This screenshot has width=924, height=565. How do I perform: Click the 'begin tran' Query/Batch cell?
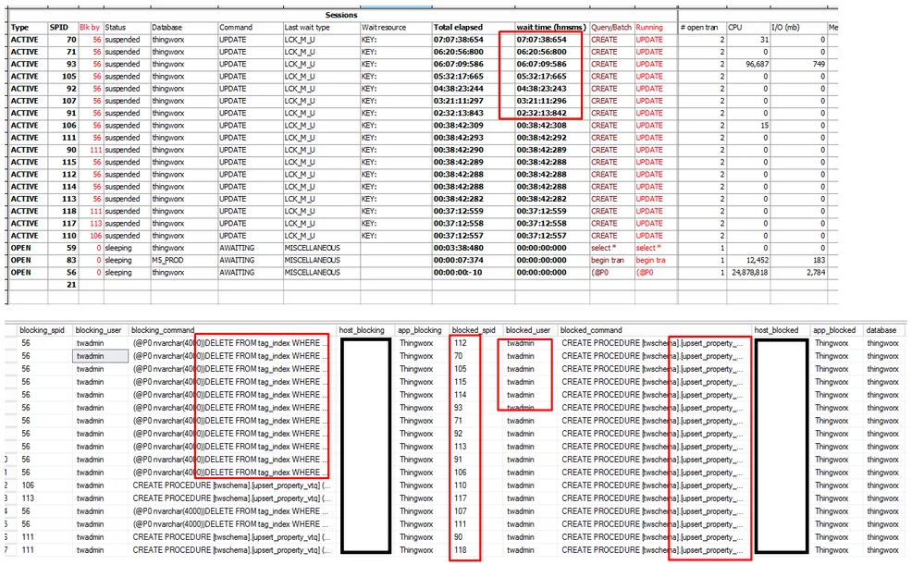608,260
